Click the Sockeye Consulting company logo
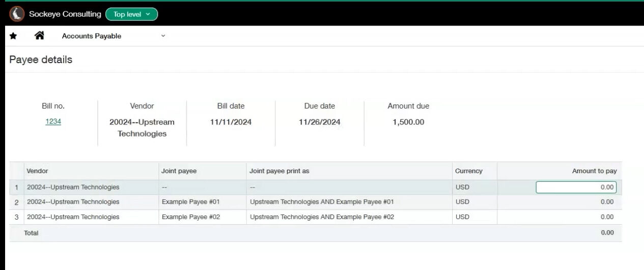644x270 pixels. (17, 14)
